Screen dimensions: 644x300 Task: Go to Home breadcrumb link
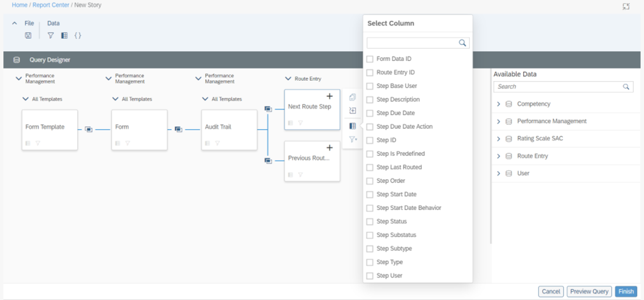click(20, 5)
